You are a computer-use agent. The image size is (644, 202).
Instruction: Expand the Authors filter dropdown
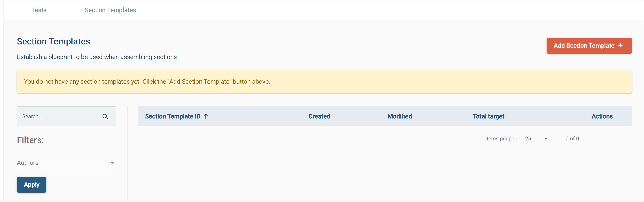[x=112, y=163]
